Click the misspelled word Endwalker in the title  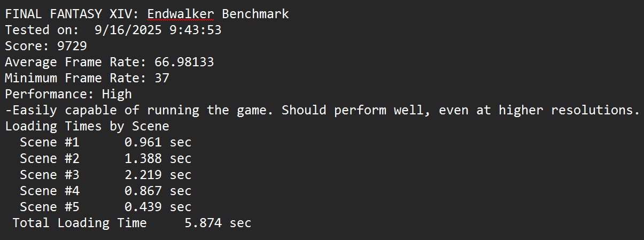pos(180,14)
